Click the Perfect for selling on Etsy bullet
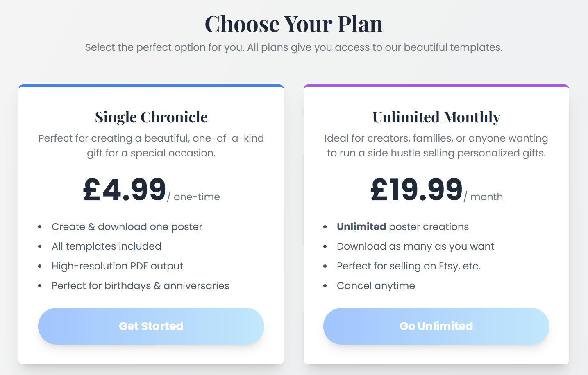Screen dimensions: 588x375 point(409,266)
